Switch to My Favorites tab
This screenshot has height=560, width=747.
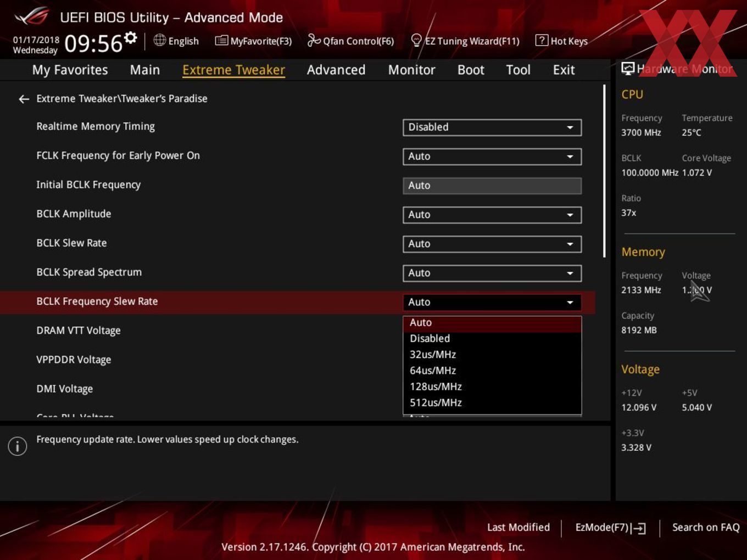click(70, 70)
